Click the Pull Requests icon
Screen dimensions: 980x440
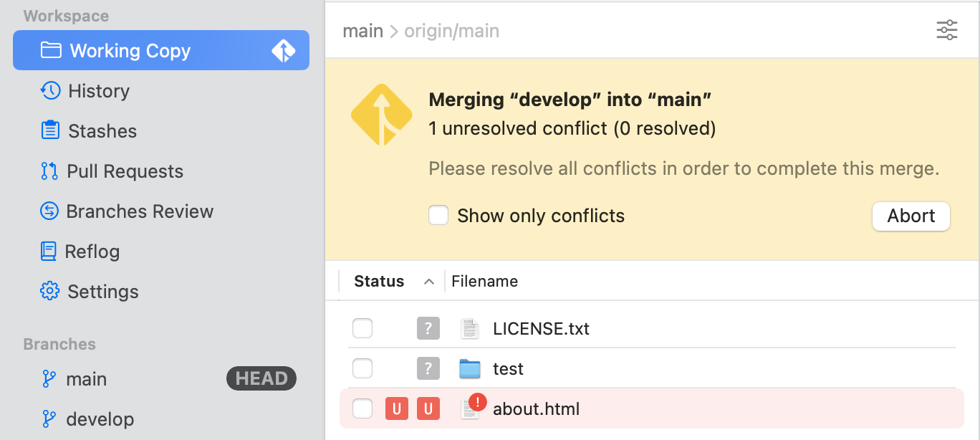[x=49, y=171]
